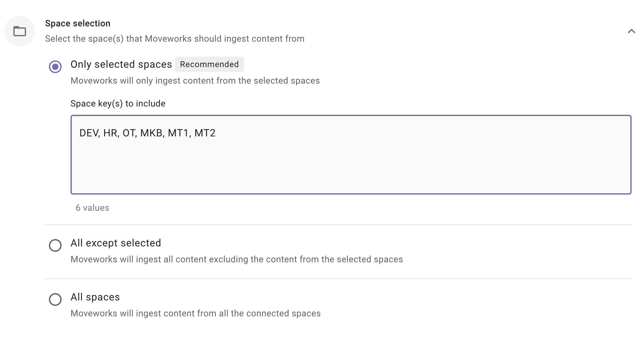Click the Space selection heading
644x337 pixels.
point(78,24)
